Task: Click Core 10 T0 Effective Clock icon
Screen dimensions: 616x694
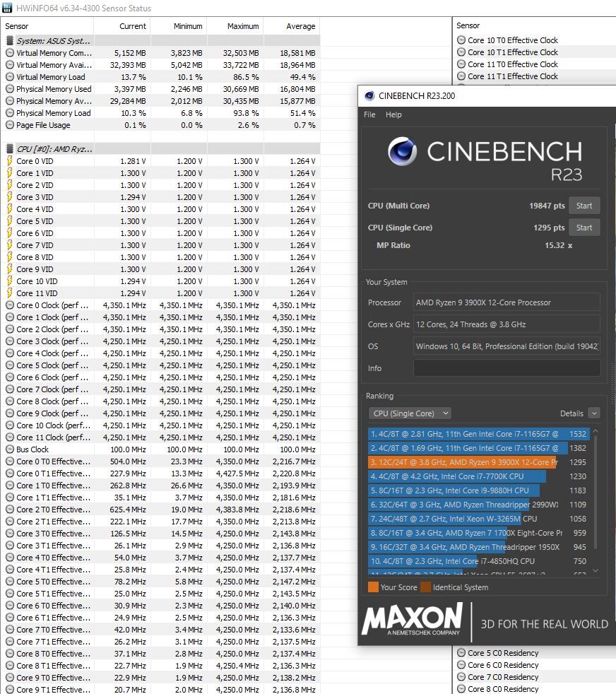Action: point(461,40)
